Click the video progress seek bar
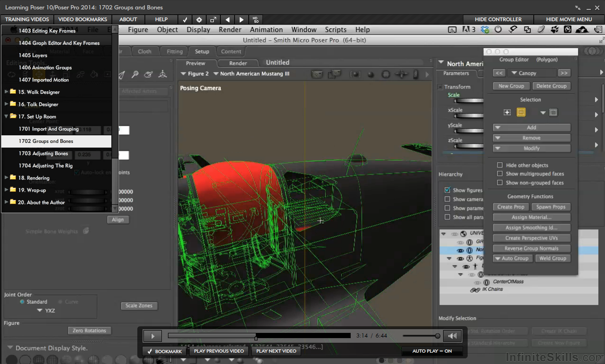Image resolution: width=605 pixels, height=364 pixels. [x=259, y=336]
